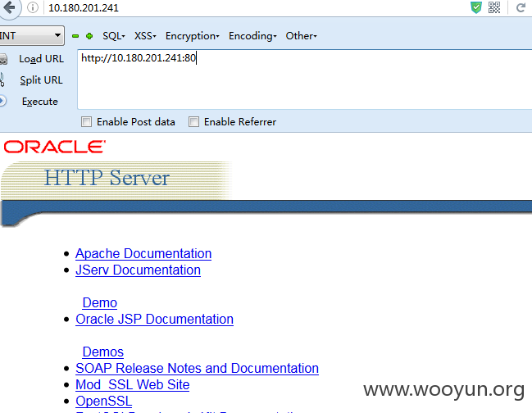
Task: Go back with the browser back arrow
Action: click(x=9, y=7)
